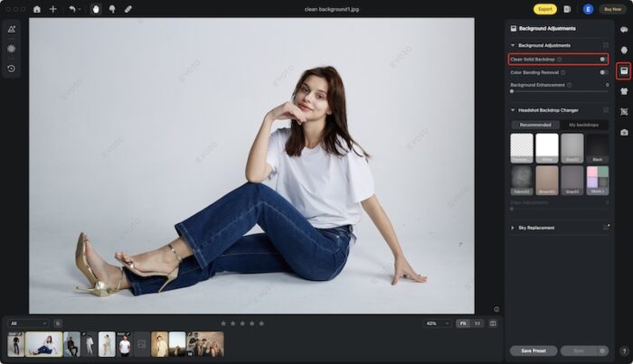Collapse the Background Adjustments section
633x364 pixels.
513,45
